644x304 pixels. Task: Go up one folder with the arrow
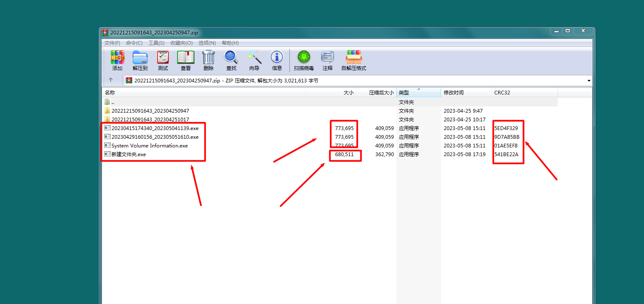pyautogui.click(x=111, y=80)
